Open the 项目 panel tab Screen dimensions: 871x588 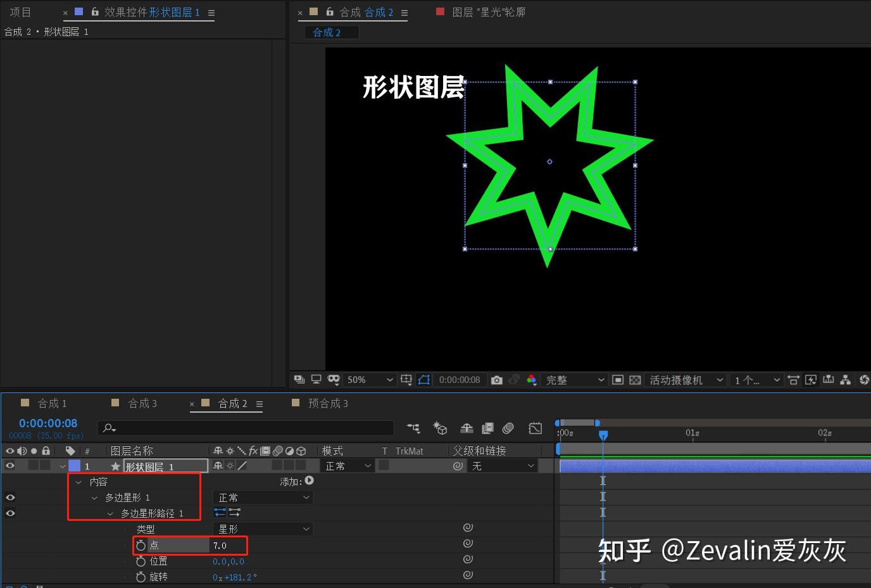click(x=20, y=12)
